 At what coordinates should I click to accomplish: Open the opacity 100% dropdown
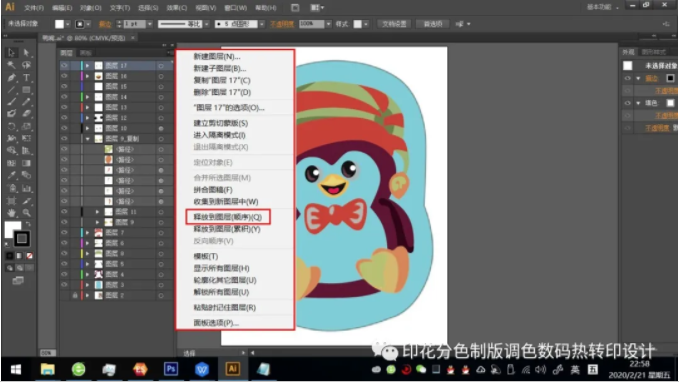tap(329, 24)
